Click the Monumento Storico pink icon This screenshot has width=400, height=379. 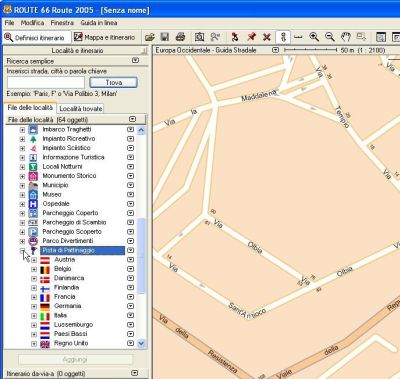point(33,176)
